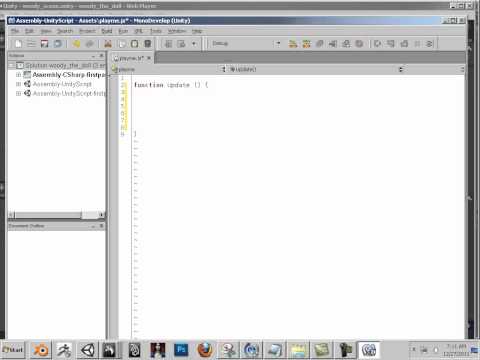This screenshot has height=360, width=480.
Task: Click the second build icon after the Debug combo
Action: click(x=306, y=44)
